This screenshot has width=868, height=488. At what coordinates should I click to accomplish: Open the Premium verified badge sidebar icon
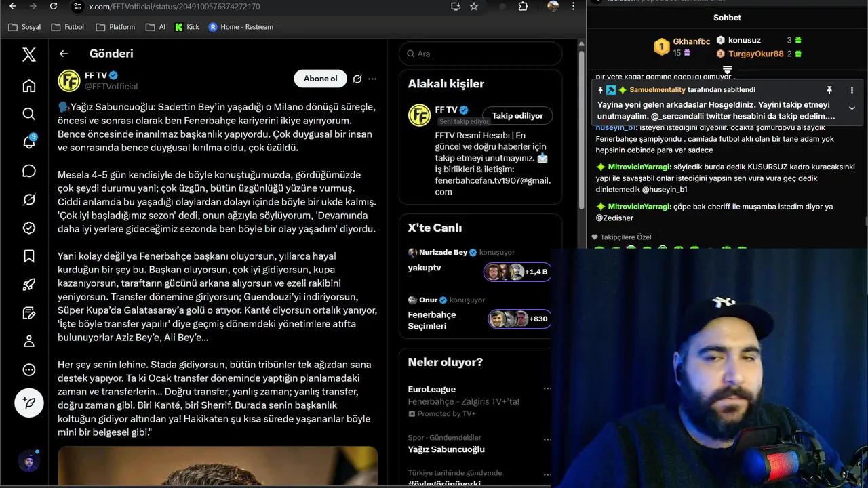(x=28, y=228)
